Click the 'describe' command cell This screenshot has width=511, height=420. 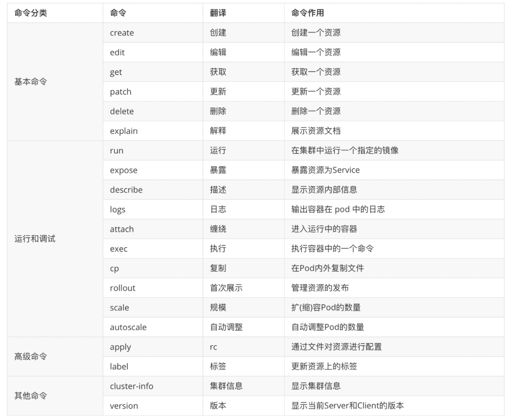[153, 190]
